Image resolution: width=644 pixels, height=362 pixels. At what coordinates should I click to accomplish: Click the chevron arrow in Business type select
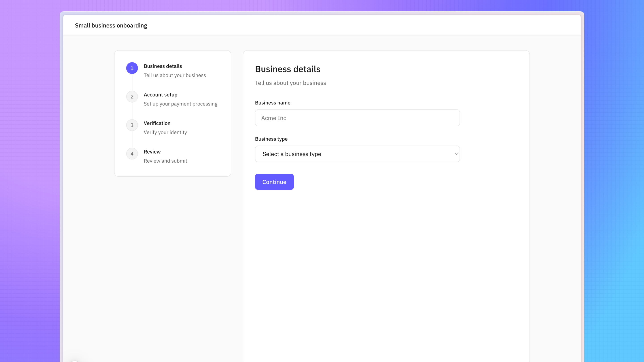point(456,154)
